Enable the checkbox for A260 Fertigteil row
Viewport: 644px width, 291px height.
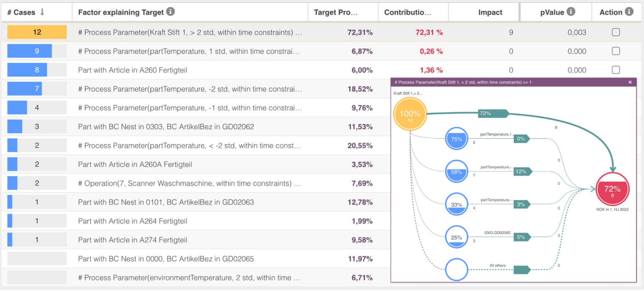pyautogui.click(x=615, y=70)
